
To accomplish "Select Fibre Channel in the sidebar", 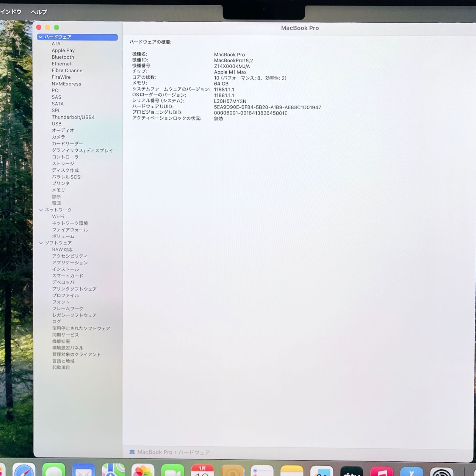I will coord(68,71).
